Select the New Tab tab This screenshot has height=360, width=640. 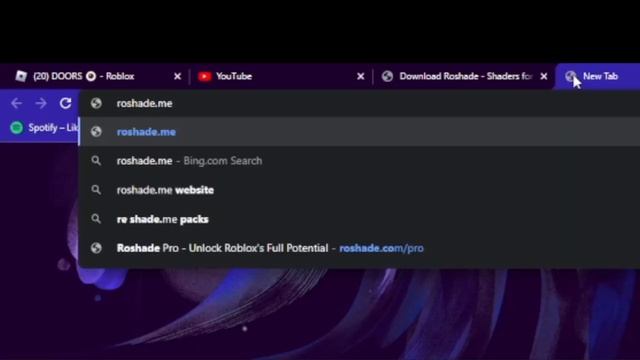click(x=598, y=76)
